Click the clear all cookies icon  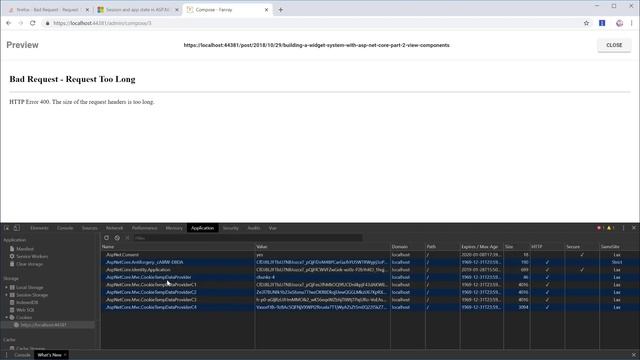coord(117,238)
